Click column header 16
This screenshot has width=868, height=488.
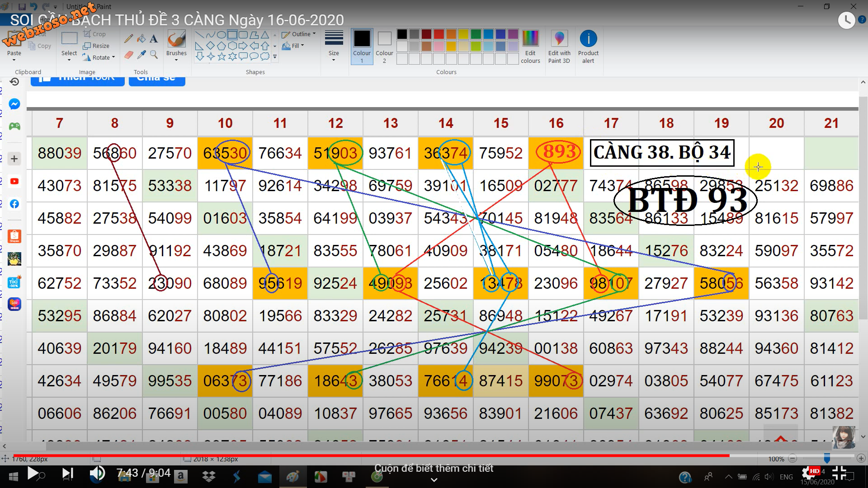556,123
